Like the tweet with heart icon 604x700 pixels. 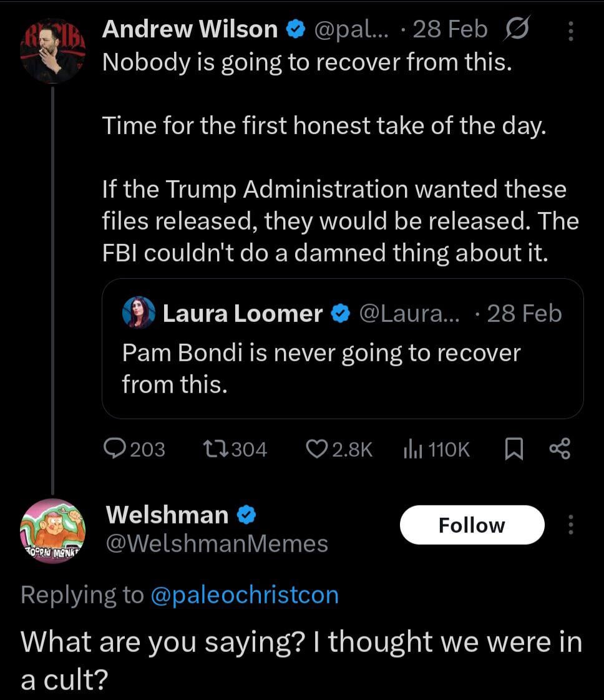(x=318, y=449)
